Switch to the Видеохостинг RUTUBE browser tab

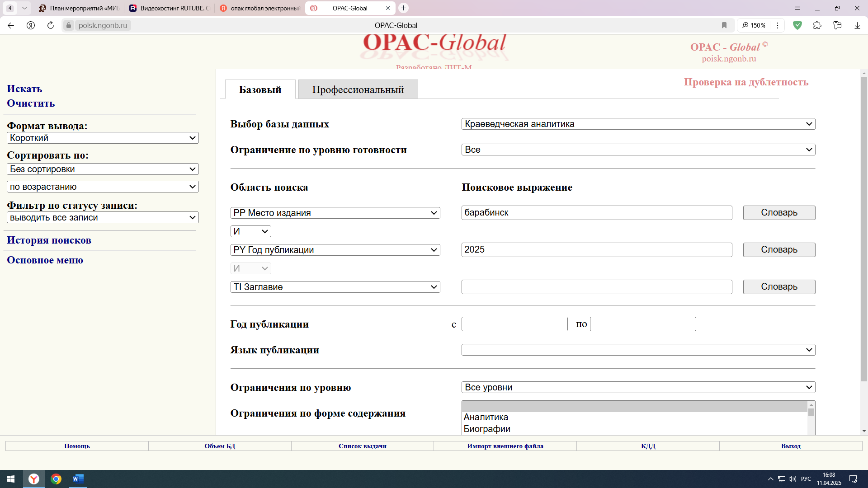[170, 8]
